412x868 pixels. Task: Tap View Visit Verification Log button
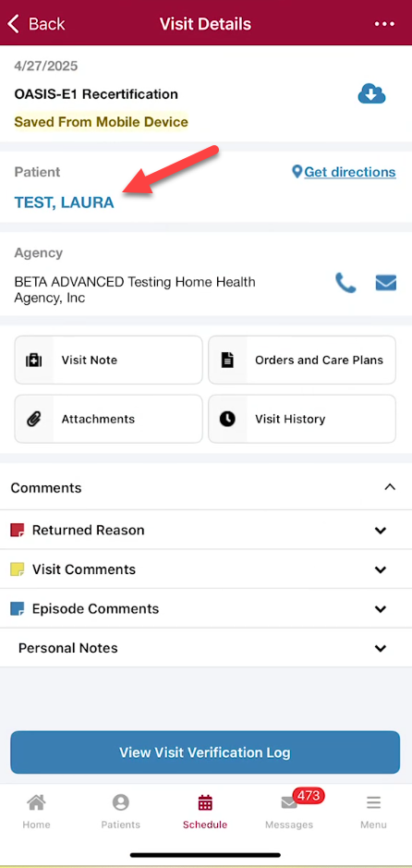pyautogui.click(x=205, y=752)
